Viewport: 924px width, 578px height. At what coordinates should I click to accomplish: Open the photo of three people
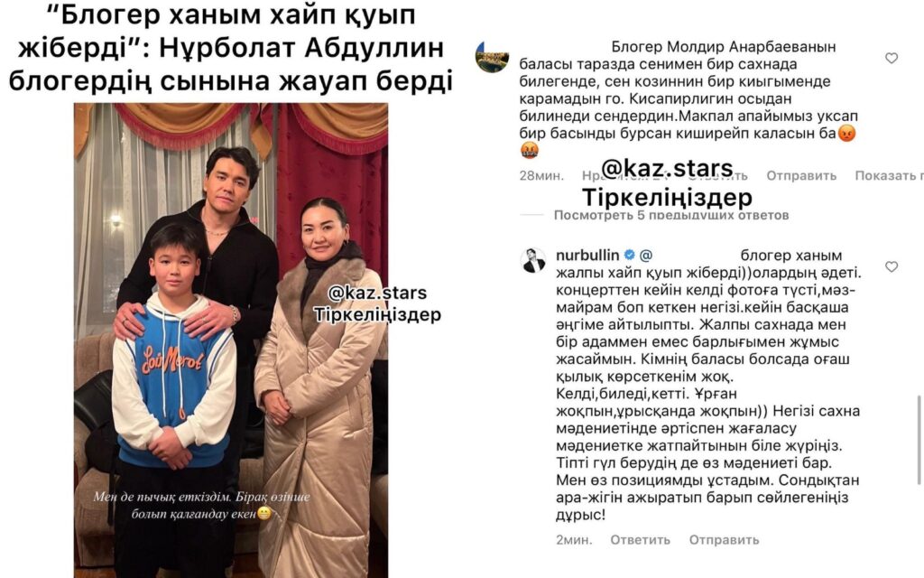[x=231, y=340]
